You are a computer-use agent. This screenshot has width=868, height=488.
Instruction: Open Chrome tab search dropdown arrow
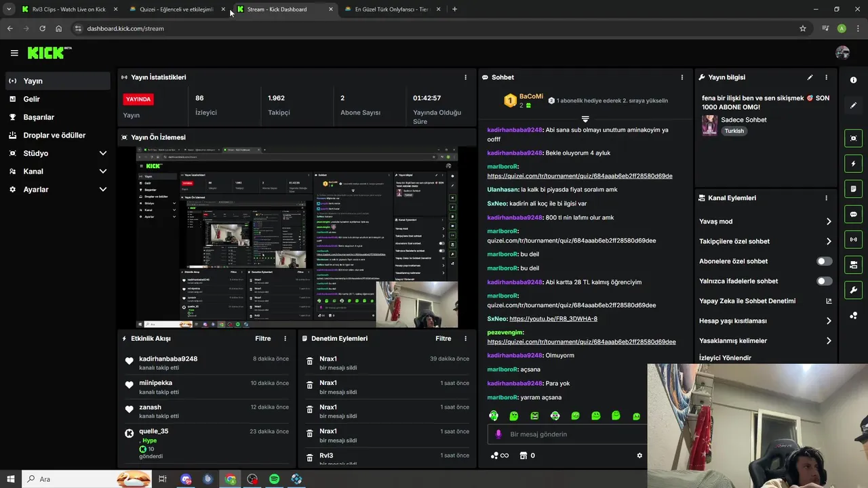[x=9, y=9]
